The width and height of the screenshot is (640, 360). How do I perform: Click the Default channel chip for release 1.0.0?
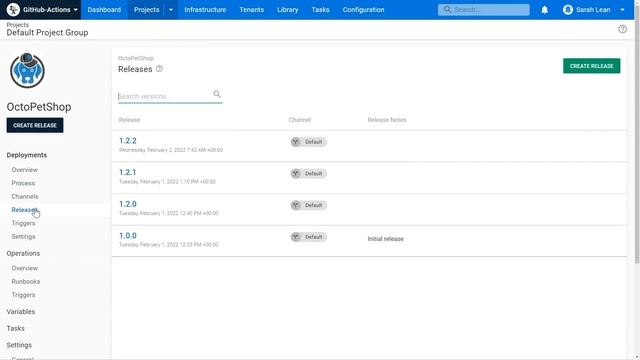click(x=309, y=237)
